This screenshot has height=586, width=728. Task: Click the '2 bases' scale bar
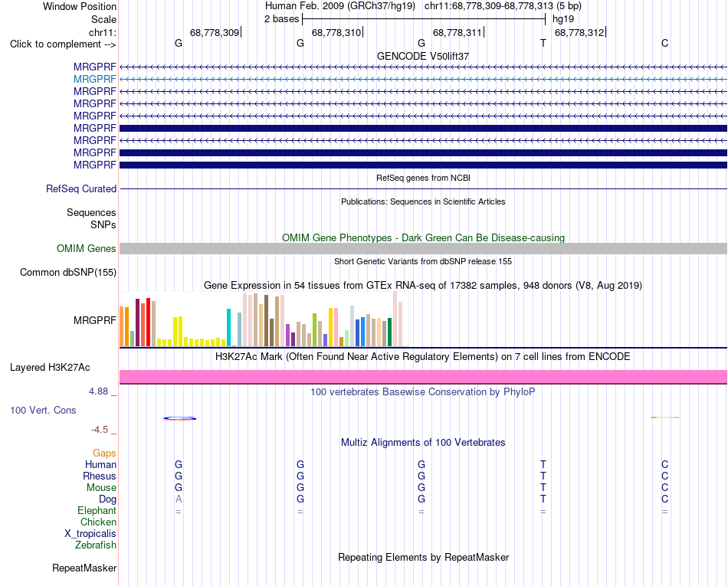[424, 19]
